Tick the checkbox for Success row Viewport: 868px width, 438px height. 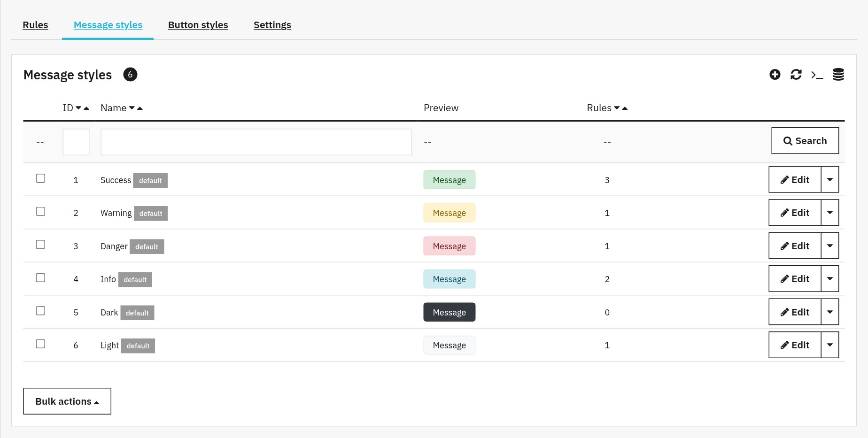pyautogui.click(x=41, y=178)
